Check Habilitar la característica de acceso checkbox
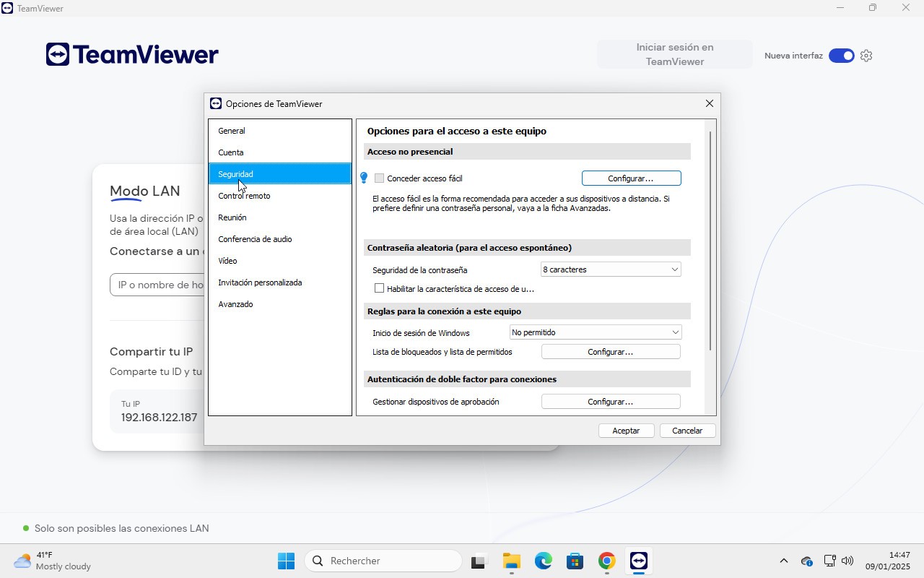This screenshot has height=578, width=924. (x=379, y=288)
